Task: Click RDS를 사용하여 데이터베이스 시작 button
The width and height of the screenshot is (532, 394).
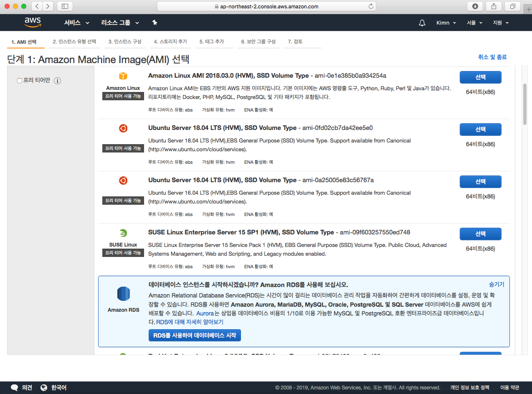Action: (195, 336)
